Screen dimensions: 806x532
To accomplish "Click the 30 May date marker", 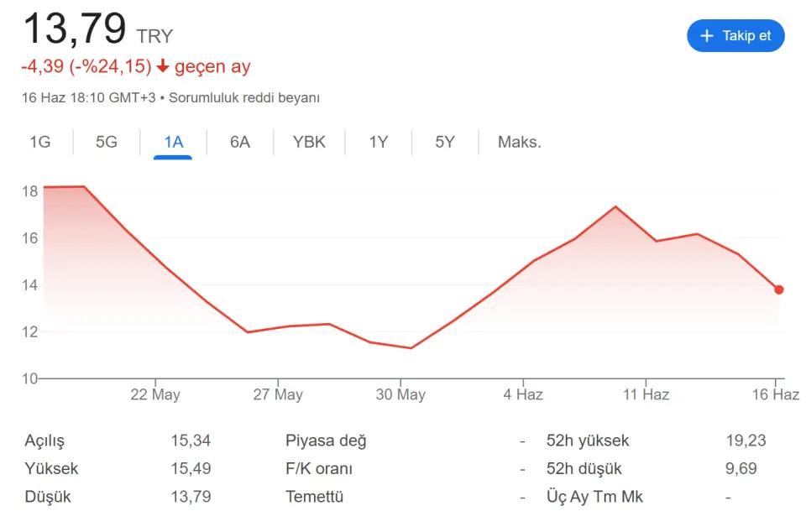I will [400, 394].
